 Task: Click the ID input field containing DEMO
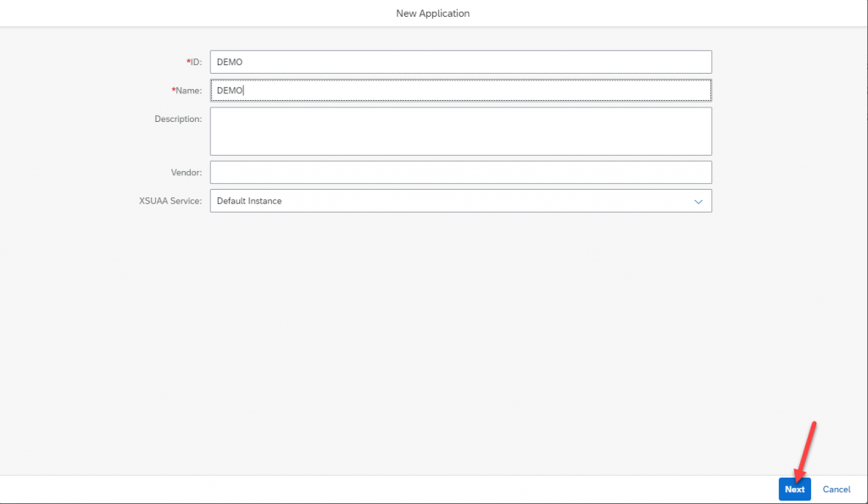pyautogui.click(x=460, y=62)
